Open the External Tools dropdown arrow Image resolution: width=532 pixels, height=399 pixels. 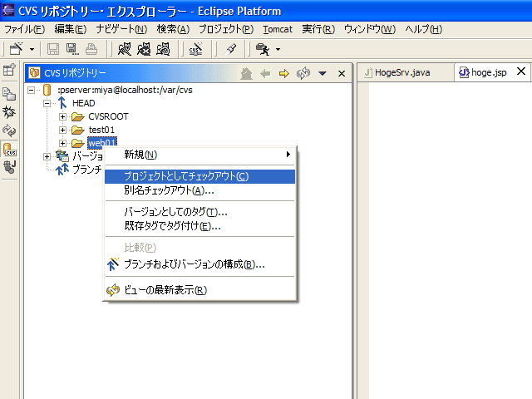point(278,50)
